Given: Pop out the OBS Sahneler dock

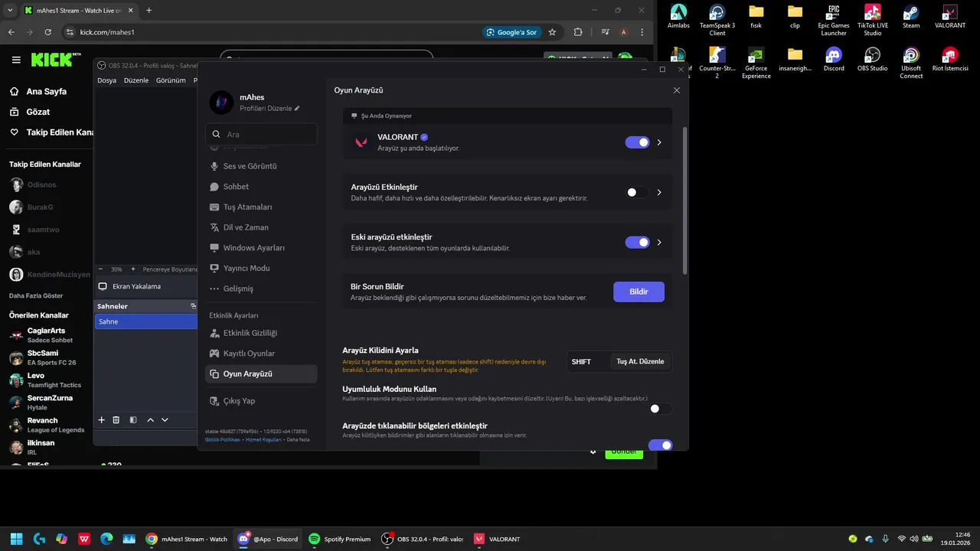Looking at the screenshot, I should pyautogui.click(x=193, y=306).
